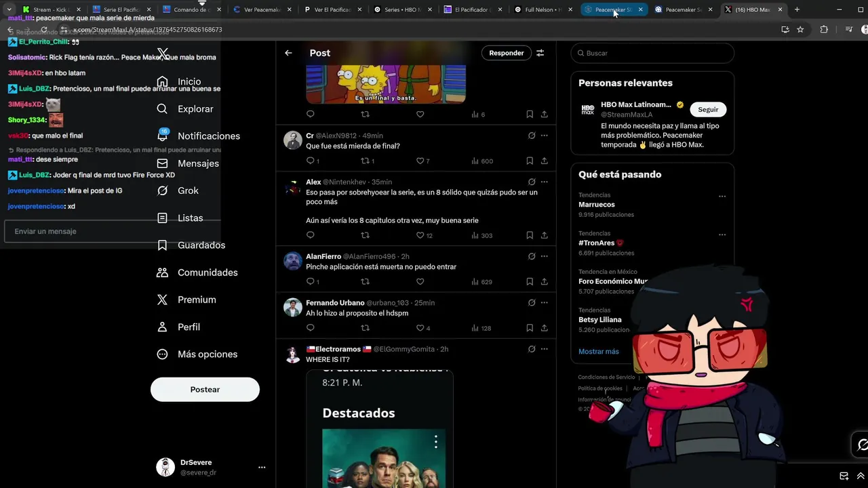Click Grok icon on Cr's post

click(532, 136)
